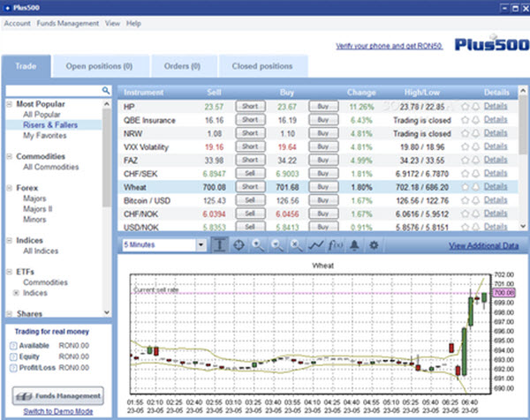
Task: Set alert bell for Wheat row
Action: (x=475, y=187)
